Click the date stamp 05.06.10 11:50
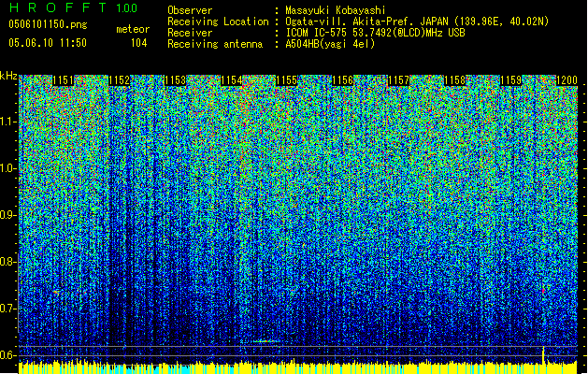The height and width of the screenshot is (374, 588). pos(48,42)
